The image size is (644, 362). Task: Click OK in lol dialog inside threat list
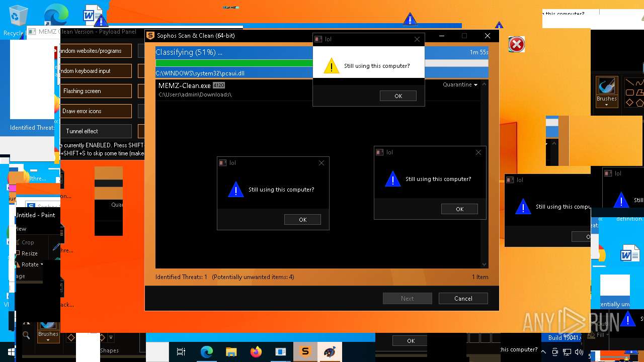[302, 220]
